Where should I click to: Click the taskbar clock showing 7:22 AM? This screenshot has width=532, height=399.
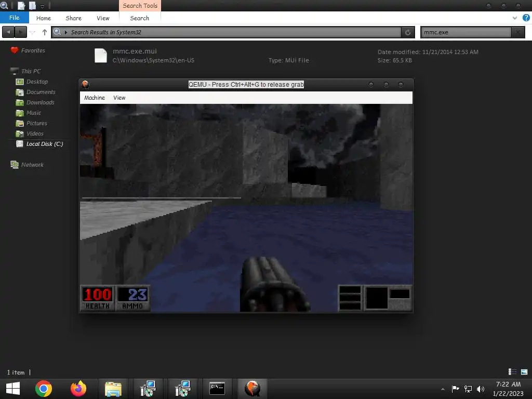coord(508,389)
